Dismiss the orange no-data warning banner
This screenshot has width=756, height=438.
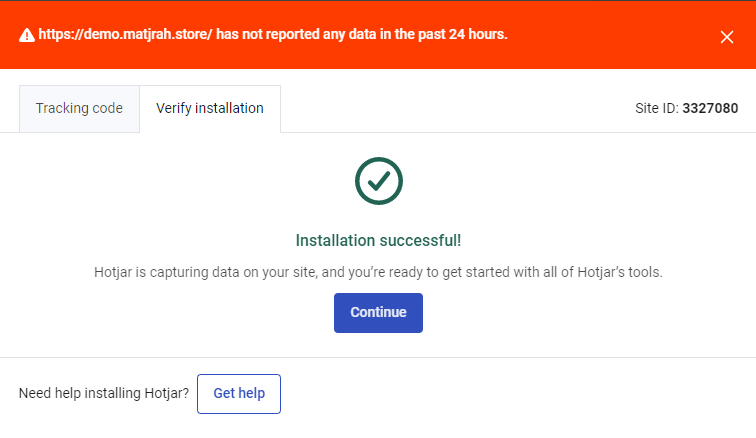pyautogui.click(x=727, y=37)
